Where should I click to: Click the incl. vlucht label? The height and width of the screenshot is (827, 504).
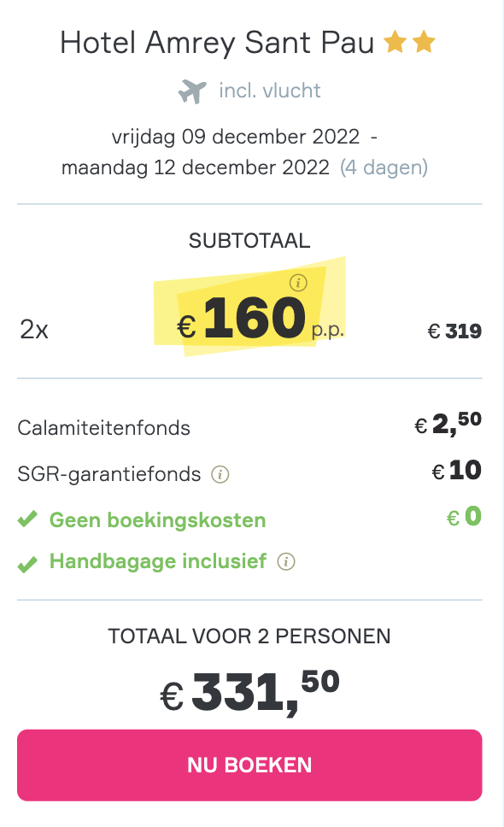click(x=269, y=91)
